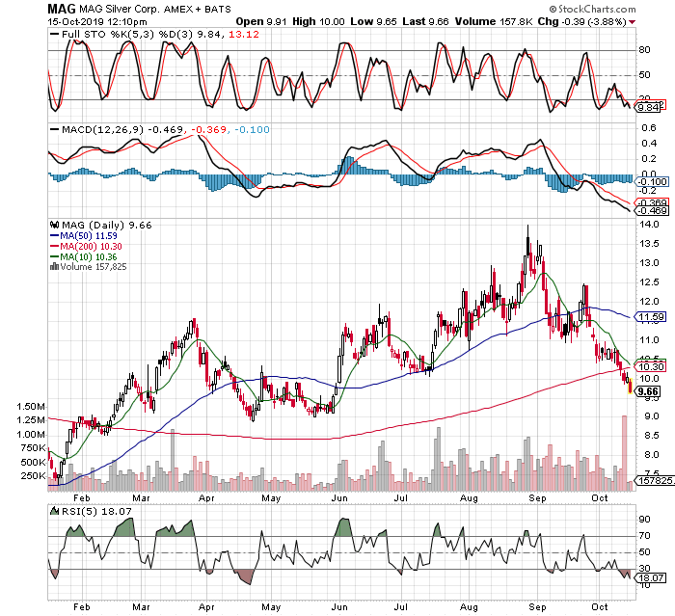This screenshot has height=616, width=675.
Task: Select the MAG Silver Corp. AMEX + BATS text
Action: click(x=155, y=9)
